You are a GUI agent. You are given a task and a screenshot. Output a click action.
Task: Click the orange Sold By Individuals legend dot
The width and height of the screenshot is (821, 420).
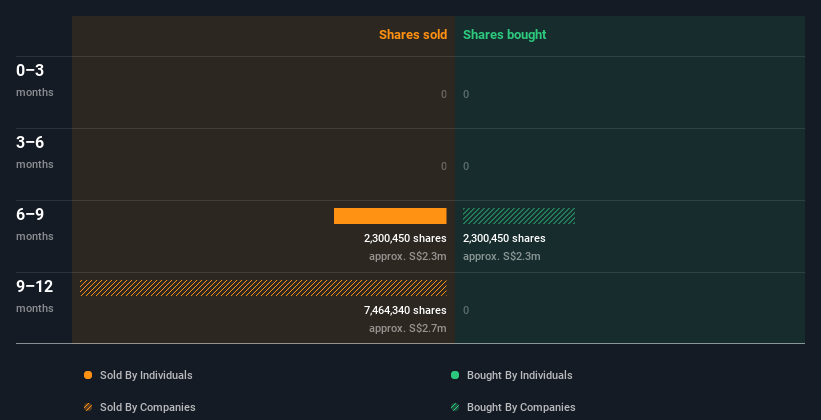pyautogui.click(x=88, y=375)
